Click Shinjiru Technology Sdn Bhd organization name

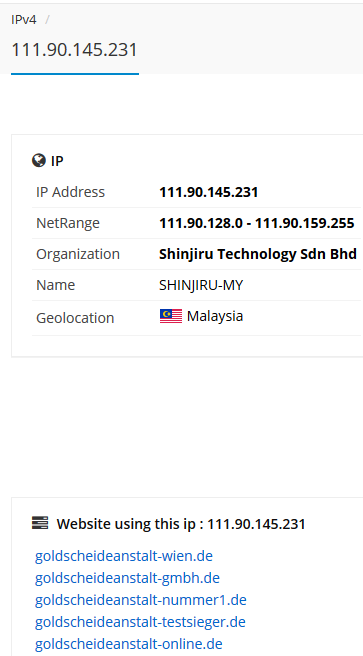point(258,254)
